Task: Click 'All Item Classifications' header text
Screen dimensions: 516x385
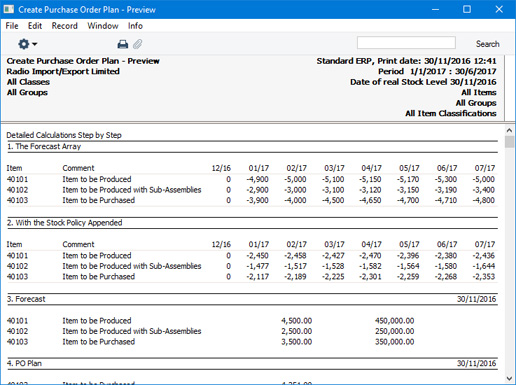Action: point(451,113)
